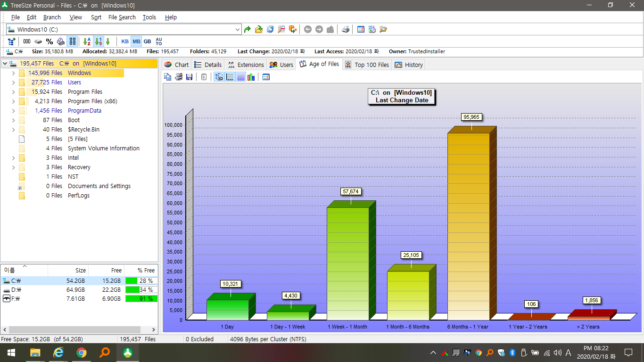Image resolution: width=644 pixels, height=362 pixels.
Task: Toggle chart grid lines button
Action: pos(230,77)
